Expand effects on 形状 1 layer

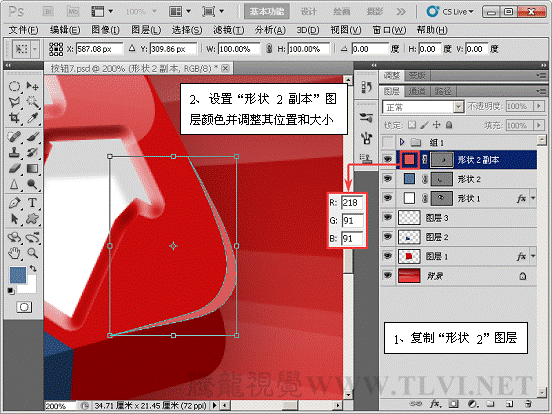tap(533, 198)
